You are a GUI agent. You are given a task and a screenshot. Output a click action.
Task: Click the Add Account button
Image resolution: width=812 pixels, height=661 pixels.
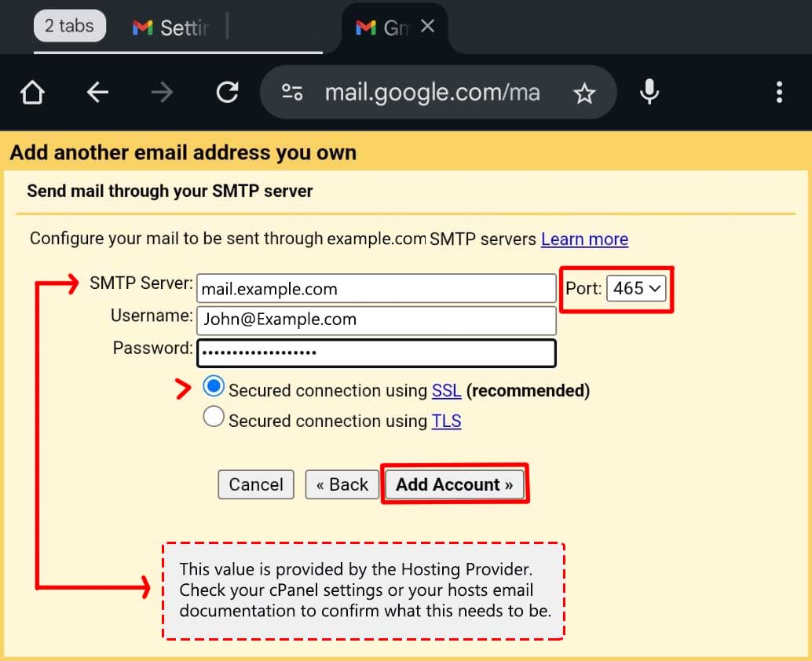(x=455, y=484)
